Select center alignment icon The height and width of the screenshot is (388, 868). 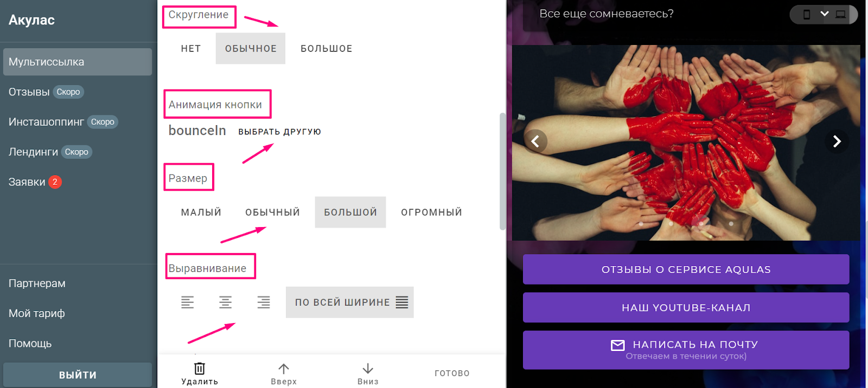coord(225,302)
